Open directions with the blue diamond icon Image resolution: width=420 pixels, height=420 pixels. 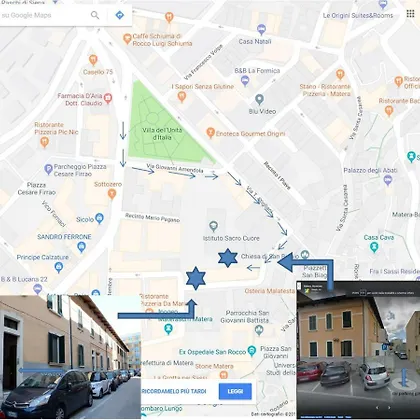point(120,15)
